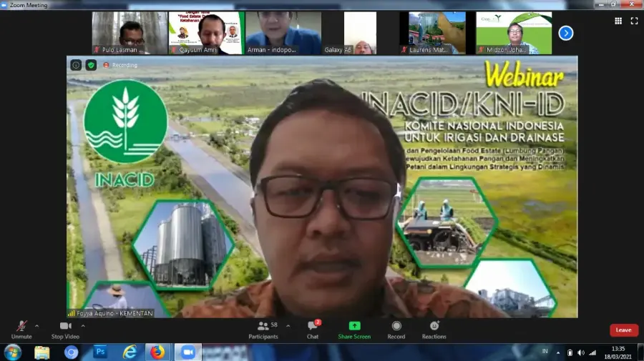This screenshot has height=361, width=644.
Task: Select Arman - indopo video thumbnail
Action: tap(283, 33)
